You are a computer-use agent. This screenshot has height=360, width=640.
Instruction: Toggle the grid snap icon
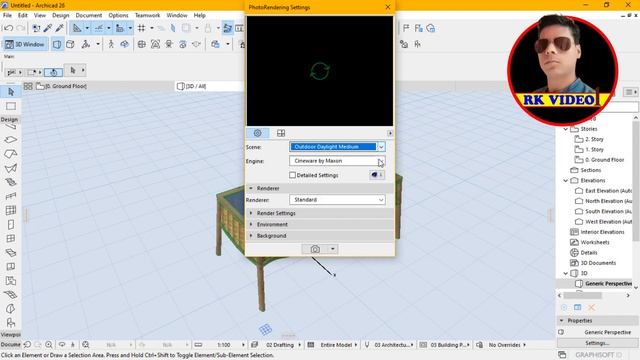pos(141,28)
